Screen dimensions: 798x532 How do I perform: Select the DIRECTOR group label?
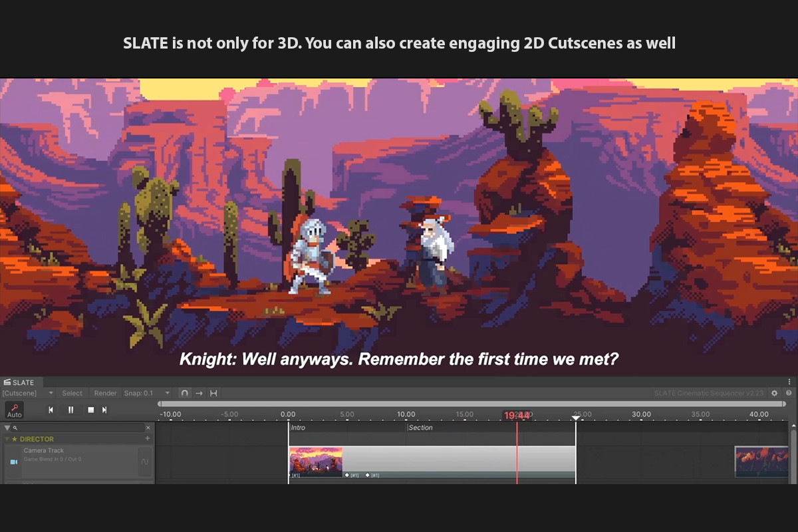click(37, 439)
